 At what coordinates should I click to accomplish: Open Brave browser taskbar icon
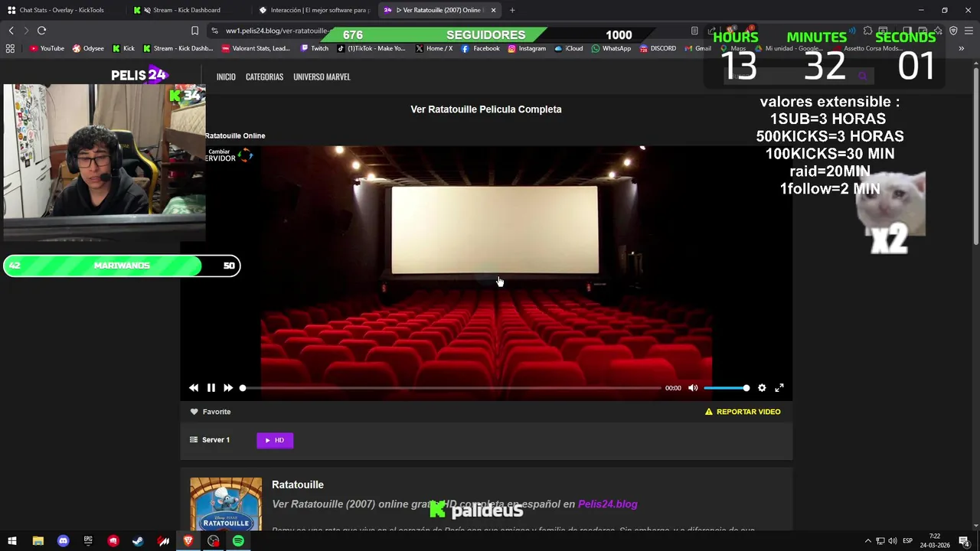pyautogui.click(x=188, y=541)
